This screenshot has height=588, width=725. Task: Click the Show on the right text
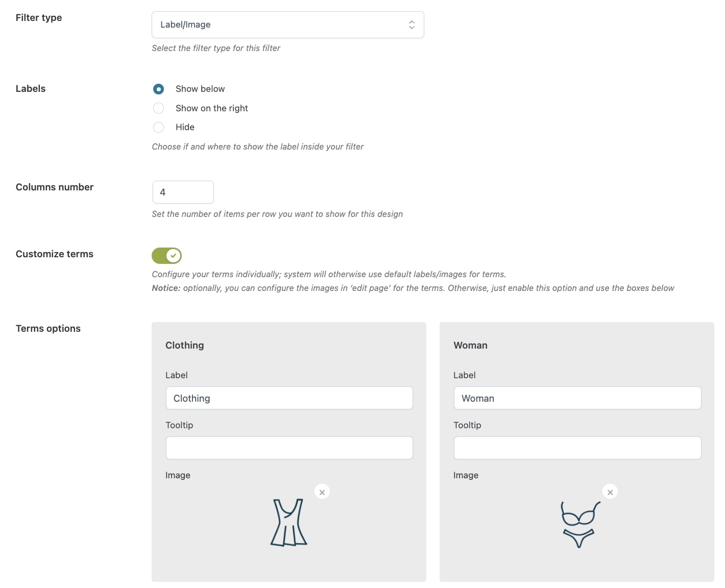pos(212,108)
